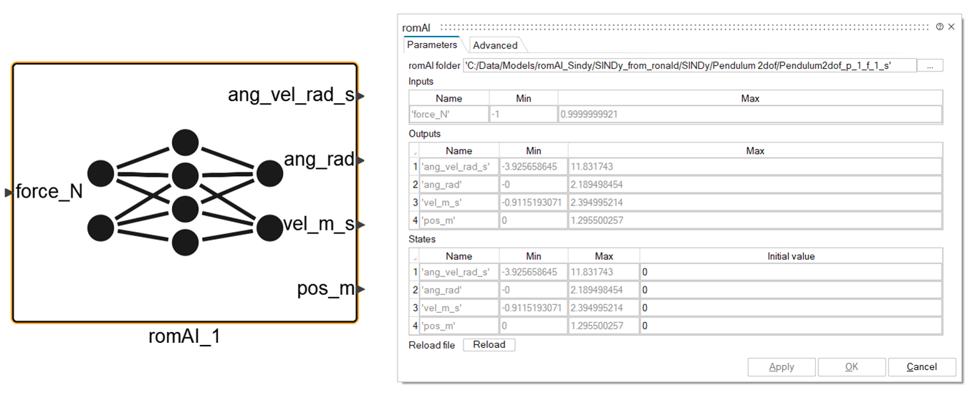980x398 pixels.
Task: Open folder browser with the ... button
Action: point(930,65)
